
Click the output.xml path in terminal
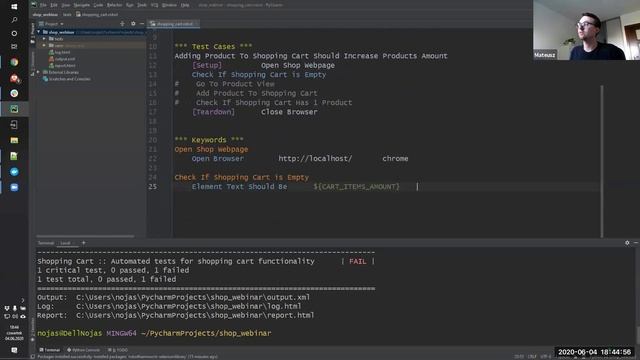193,297
